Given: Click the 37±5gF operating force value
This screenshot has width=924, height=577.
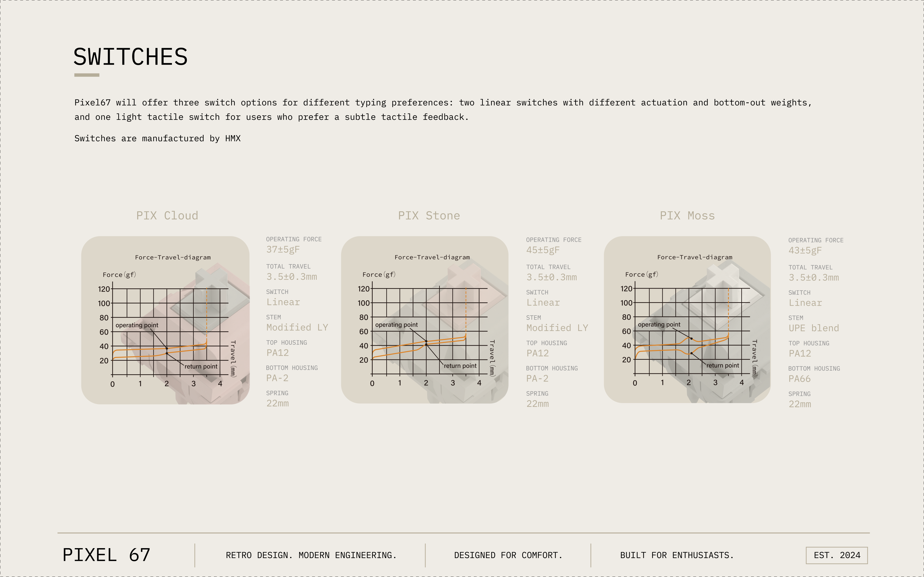Looking at the screenshot, I should (283, 250).
